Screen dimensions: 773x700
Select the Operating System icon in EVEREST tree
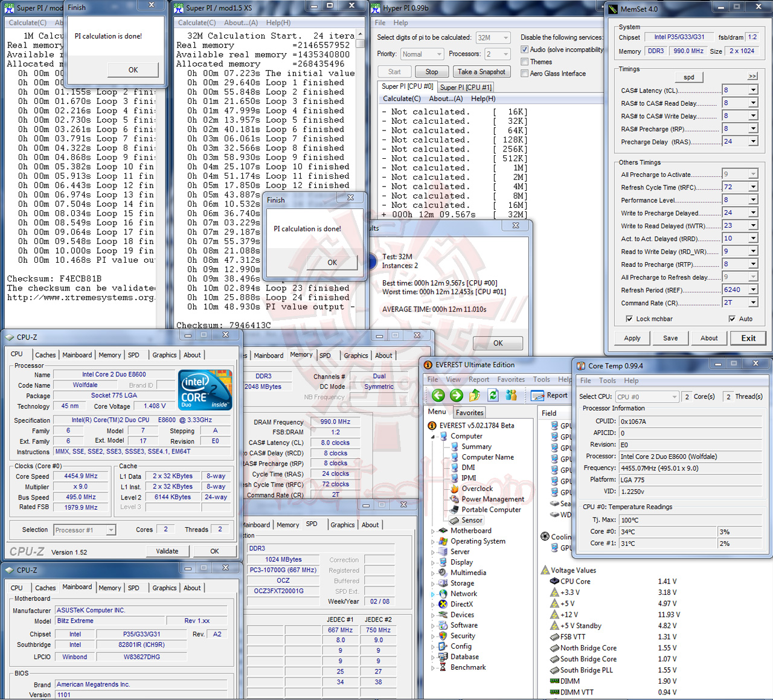pyautogui.click(x=443, y=541)
